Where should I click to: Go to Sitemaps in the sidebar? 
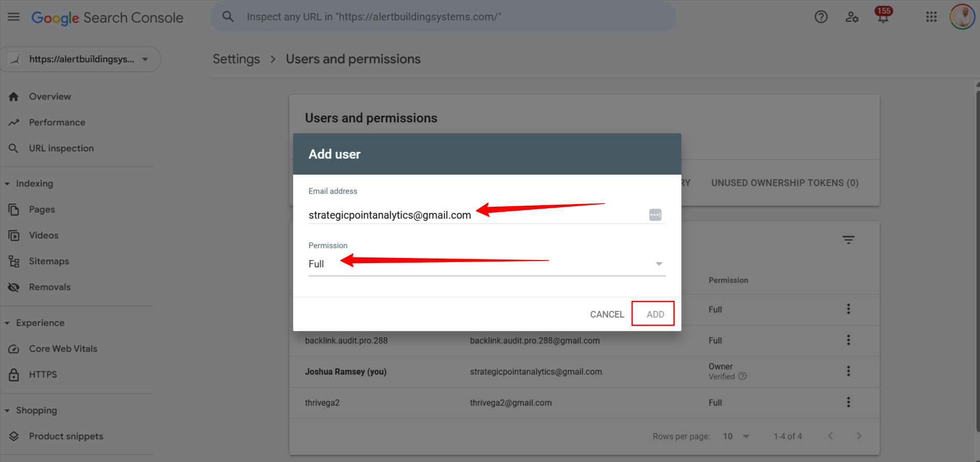pos(49,261)
